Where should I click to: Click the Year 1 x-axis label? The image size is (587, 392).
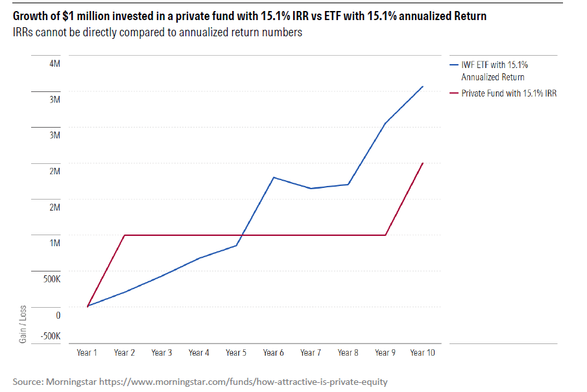click(x=87, y=352)
